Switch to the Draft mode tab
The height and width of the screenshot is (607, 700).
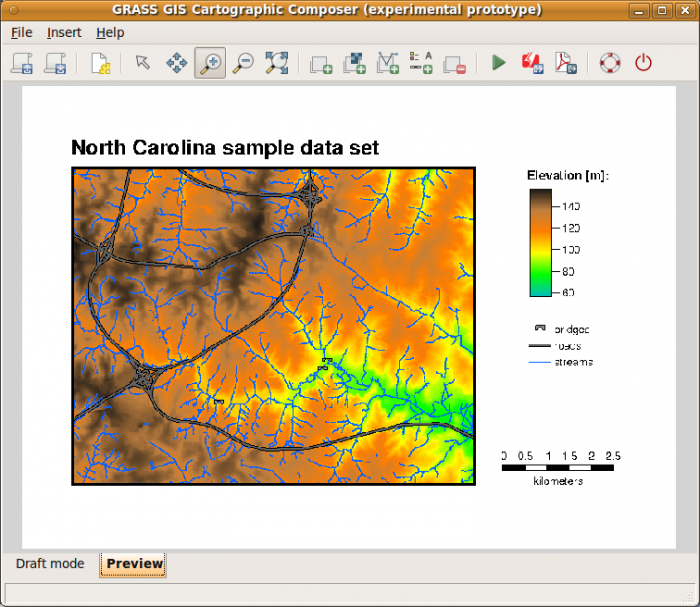pyautogui.click(x=50, y=563)
